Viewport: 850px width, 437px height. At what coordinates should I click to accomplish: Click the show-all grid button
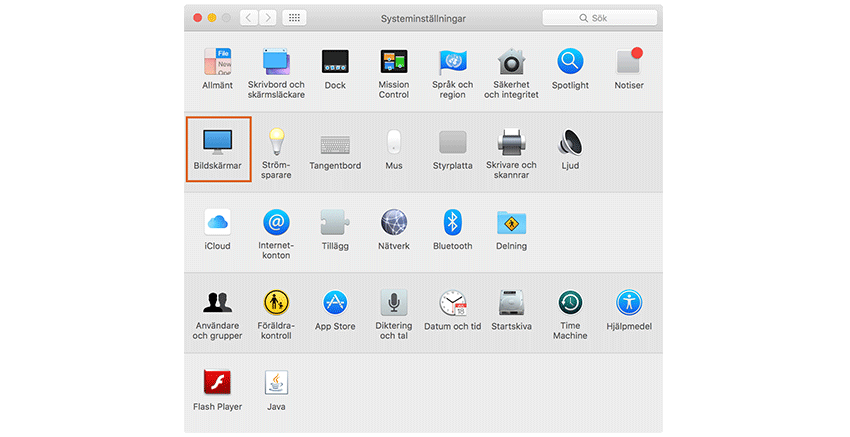(294, 18)
